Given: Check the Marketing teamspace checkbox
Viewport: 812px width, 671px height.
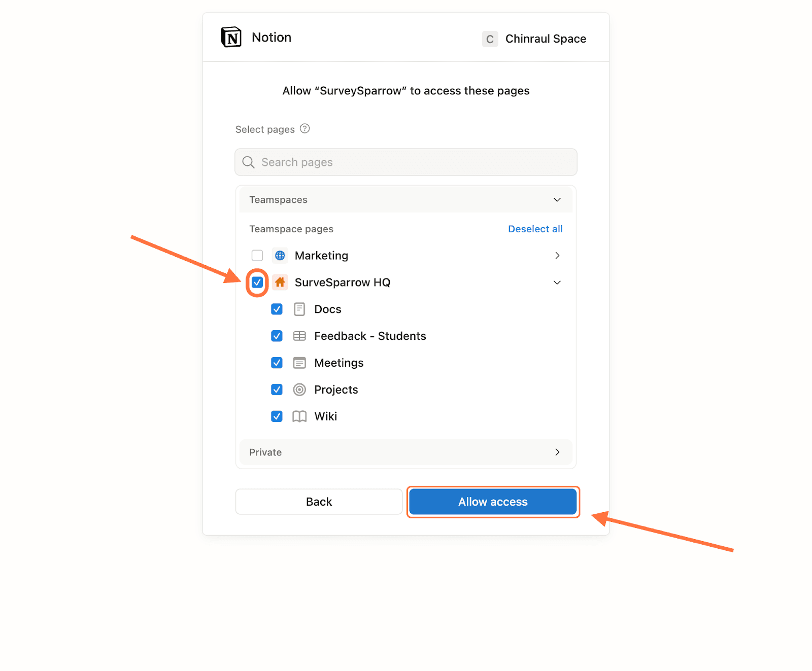Looking at the screenshot, I should [257, 256].
